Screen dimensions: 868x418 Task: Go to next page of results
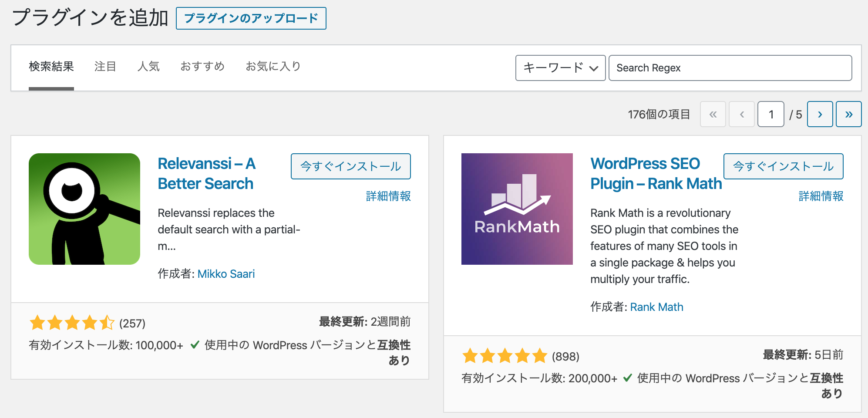[x=820, y=114]
